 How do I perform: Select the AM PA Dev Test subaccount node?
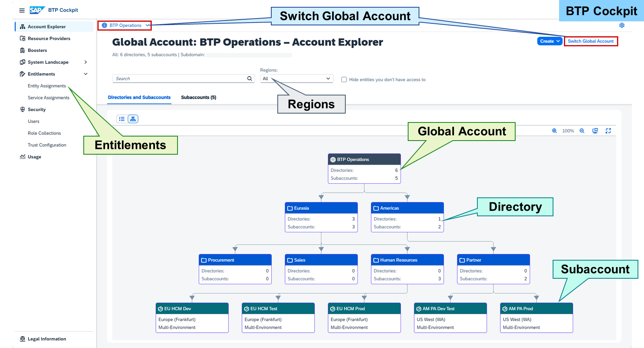click(450, 318)
